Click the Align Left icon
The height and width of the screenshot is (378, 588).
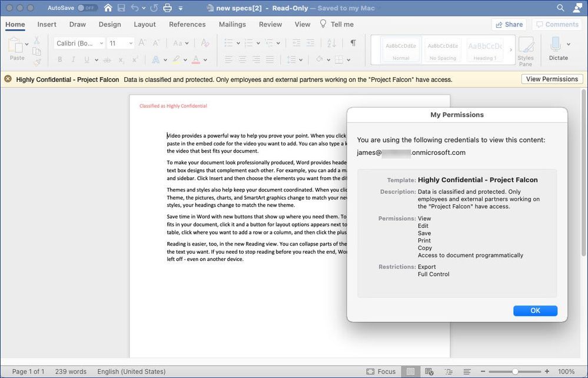(228, 59)
